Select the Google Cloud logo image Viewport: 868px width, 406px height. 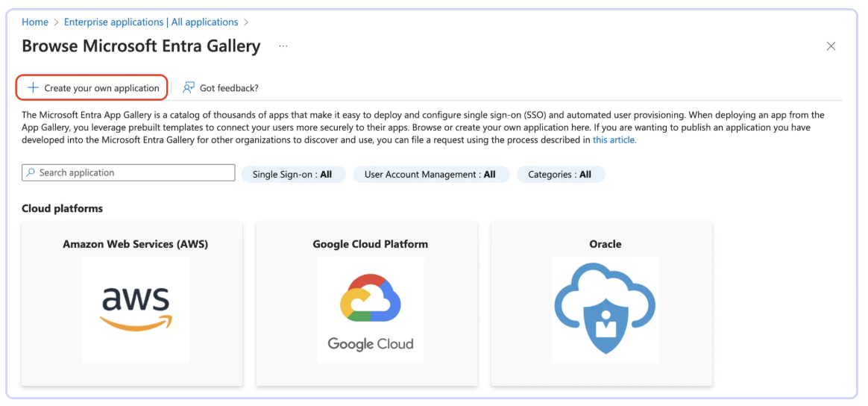[x=371, y=310]
